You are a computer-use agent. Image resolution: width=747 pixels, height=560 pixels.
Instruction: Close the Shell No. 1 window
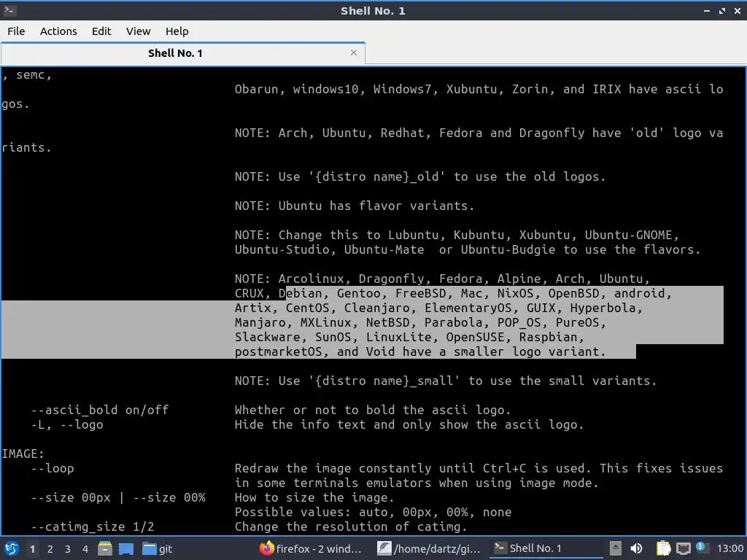click(x=738, y=11)
